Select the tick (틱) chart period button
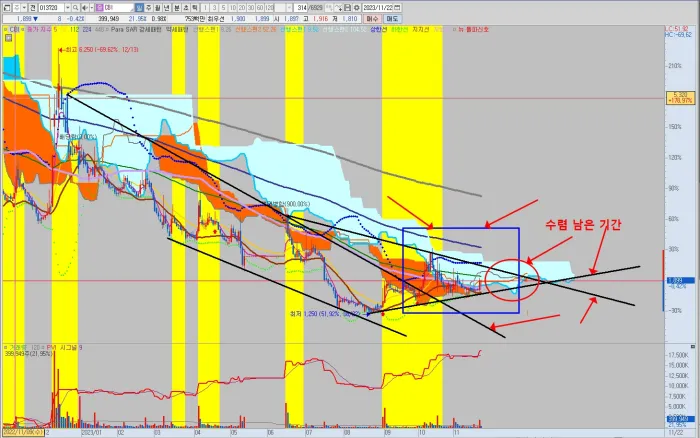 click(195, 8)
